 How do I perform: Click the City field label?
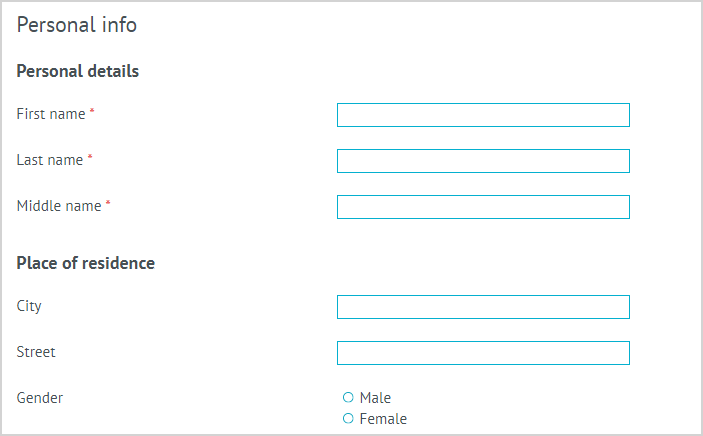29,306
